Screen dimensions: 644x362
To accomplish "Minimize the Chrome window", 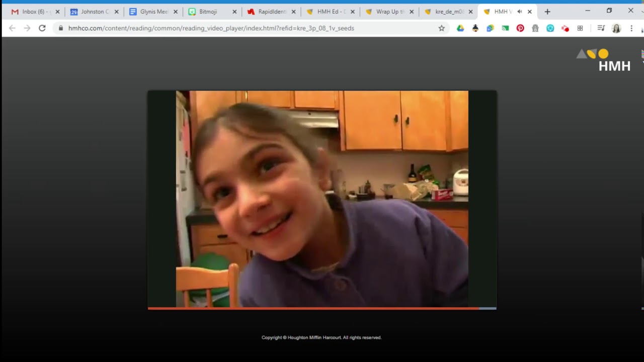I will (587, 11).
